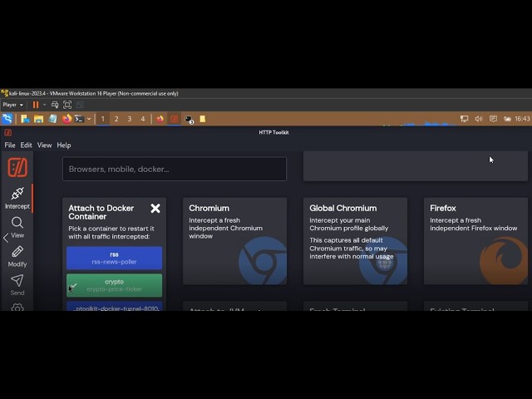Viewport: 532px width, 399px height.
Task: Expand the dropdown next to pause button
Action: coord(44,105)
